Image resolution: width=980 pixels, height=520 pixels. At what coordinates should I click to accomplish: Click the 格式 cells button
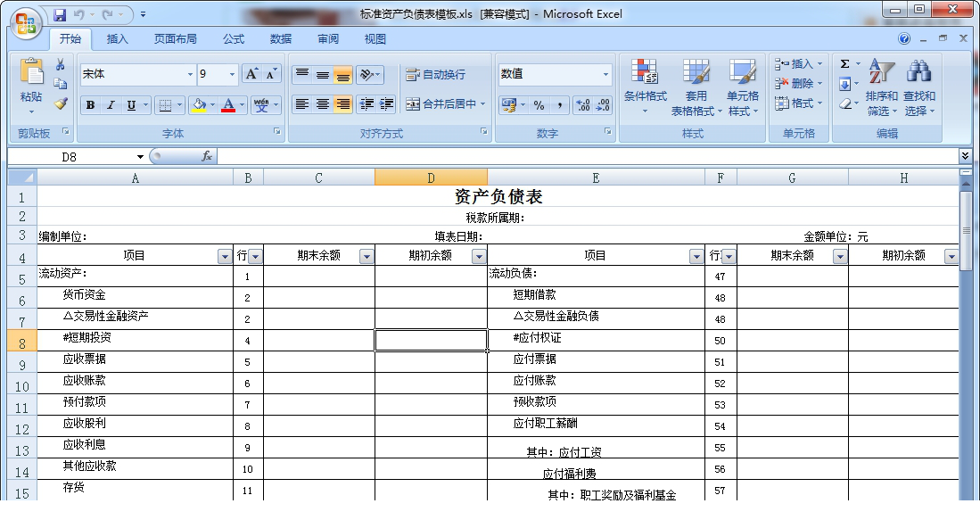tap(798, 103)
